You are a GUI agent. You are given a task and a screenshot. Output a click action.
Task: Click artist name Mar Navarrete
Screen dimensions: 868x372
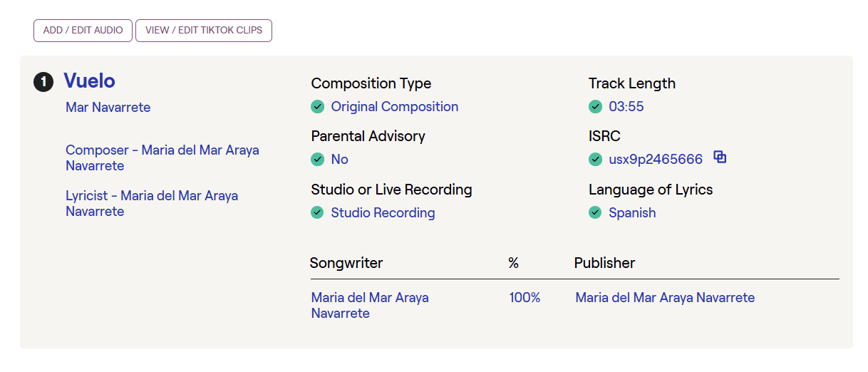pos(108,107)
